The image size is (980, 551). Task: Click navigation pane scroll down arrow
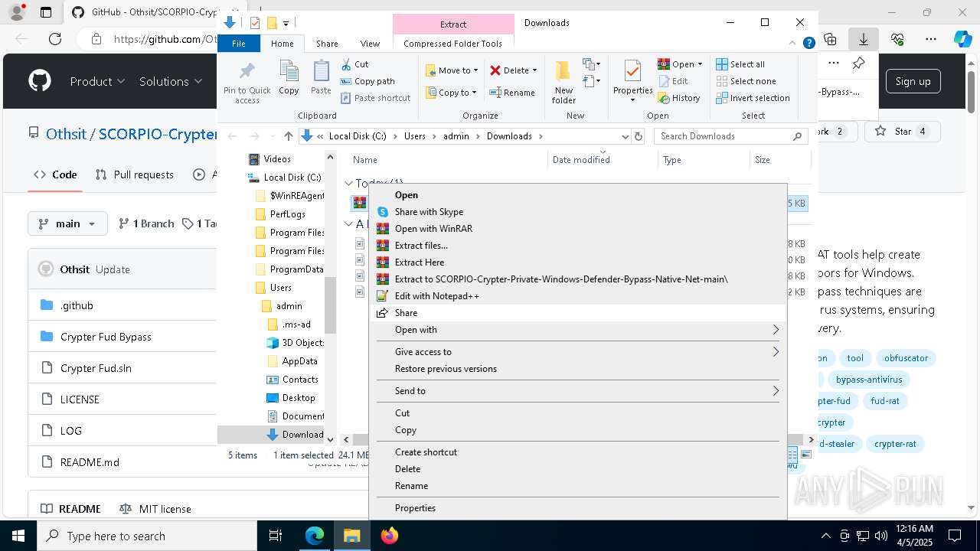(331, 439)
